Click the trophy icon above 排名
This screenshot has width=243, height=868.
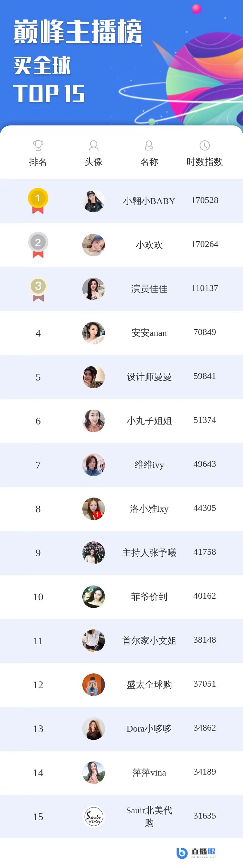38,145
